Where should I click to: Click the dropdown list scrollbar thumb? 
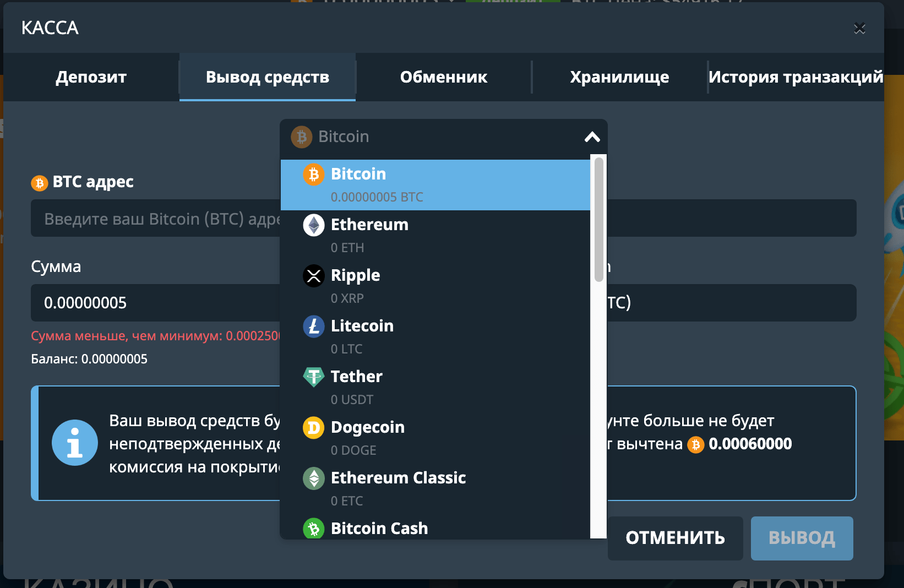pyautogui.click(x=599, y=220)
